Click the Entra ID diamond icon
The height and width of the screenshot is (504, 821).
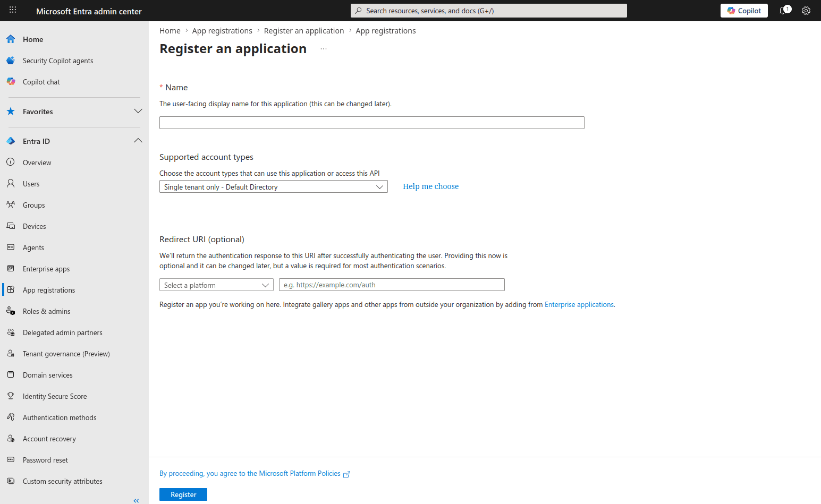coord(11,141)
